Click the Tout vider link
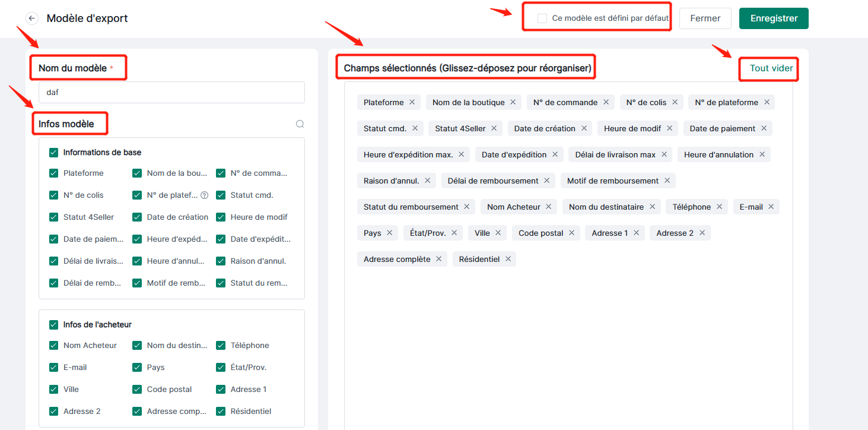The image size is (868, 430). tap(771, 68)
